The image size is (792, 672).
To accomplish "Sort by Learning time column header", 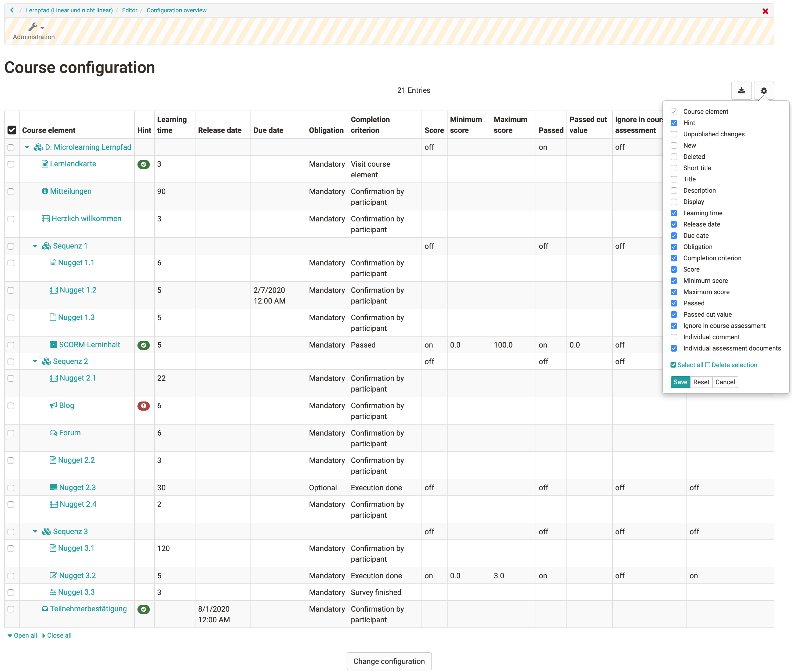I will [x=172, y=125].
